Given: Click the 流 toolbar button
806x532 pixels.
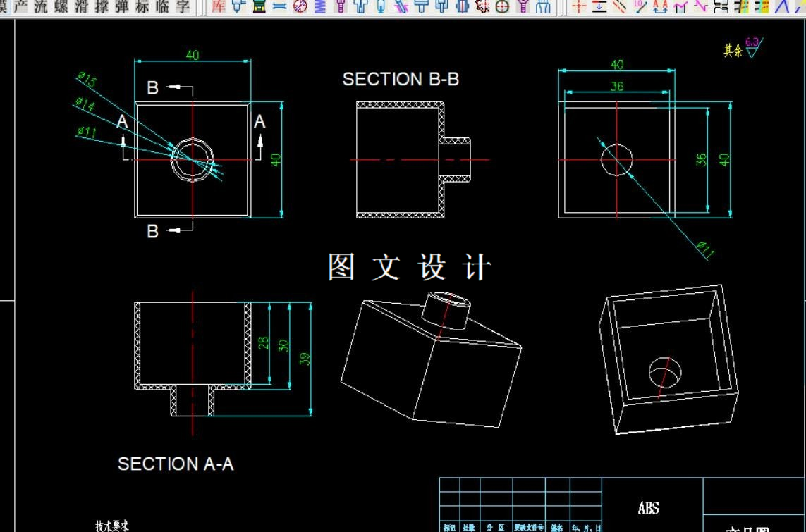Looking at the screenshot, I should coord(40,6).
